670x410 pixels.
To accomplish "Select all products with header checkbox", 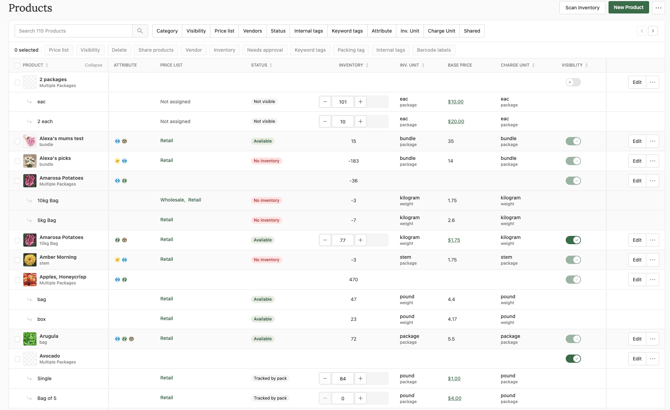I will 17,65.
